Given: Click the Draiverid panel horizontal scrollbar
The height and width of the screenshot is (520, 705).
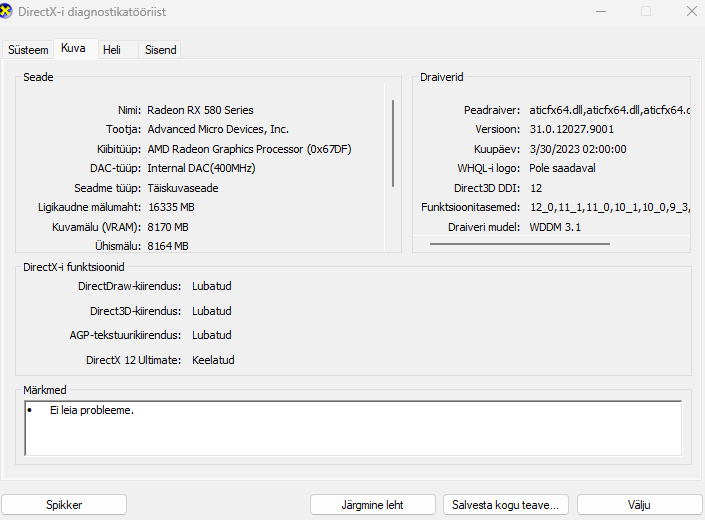Looking at the screenshot, I should [520, 244].
